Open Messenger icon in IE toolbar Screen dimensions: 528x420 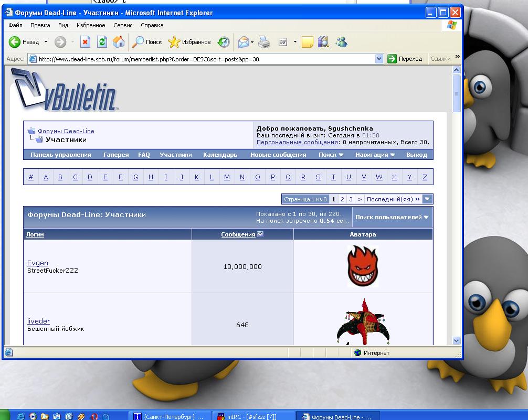click(x=341, y=42)
